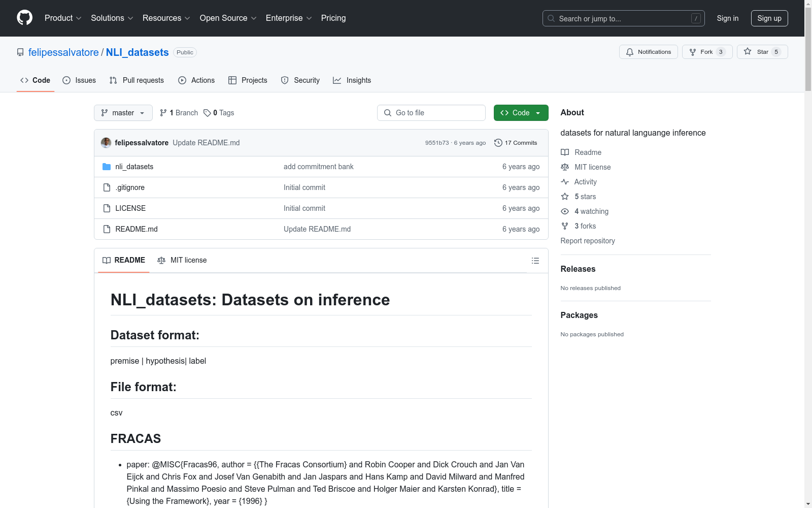Click the Notifications bell button

tap(648, 52)
